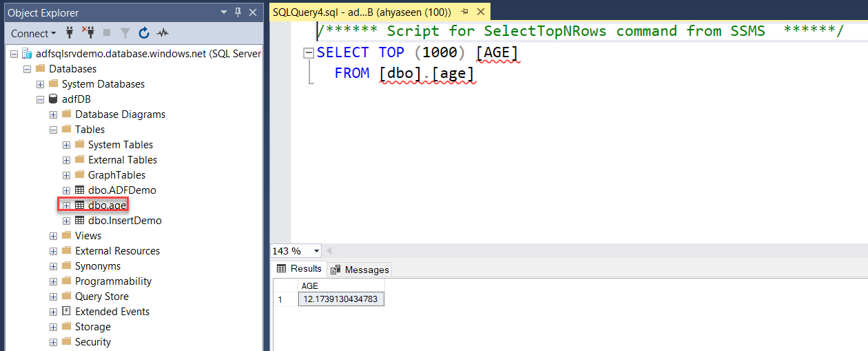Collapse the SELECT statement outline in editor

308,53
